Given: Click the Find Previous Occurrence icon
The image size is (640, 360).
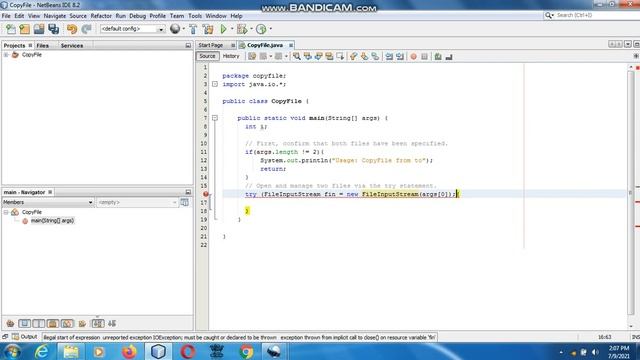Looking at the screenshot, I should coord(308,56).
